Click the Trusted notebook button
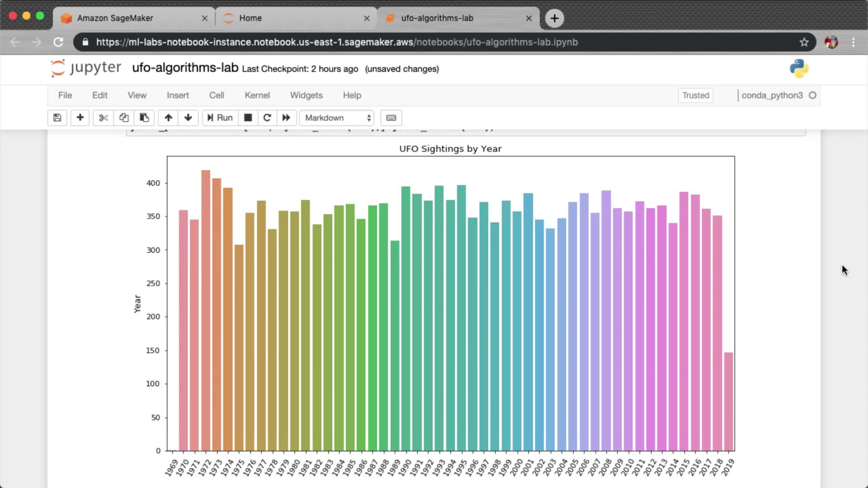868x488 pixels. (x=695, y=95)
